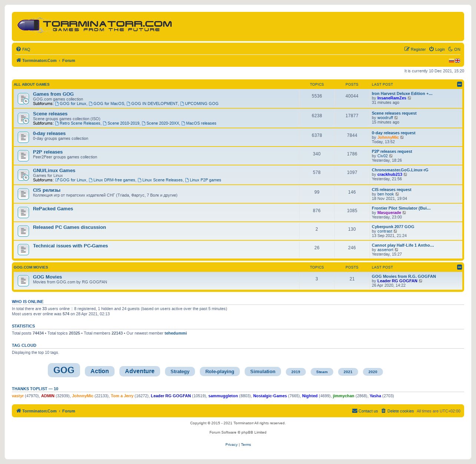Open the Technical issues with PC-Games forum

[70, 246]
